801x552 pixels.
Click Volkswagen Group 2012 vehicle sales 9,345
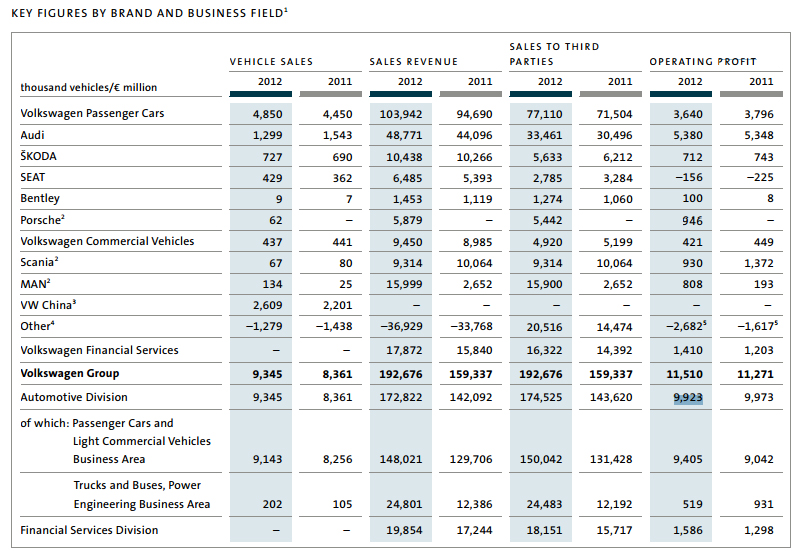267,374
